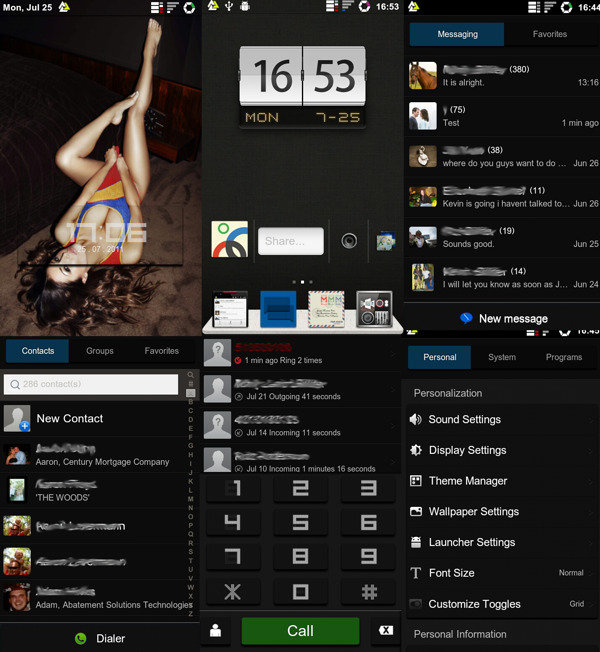The height and width of the screenshot is (652, 600).
Task: Click the 17:06 lock screen clock widget
Action: tap(101, 237)
